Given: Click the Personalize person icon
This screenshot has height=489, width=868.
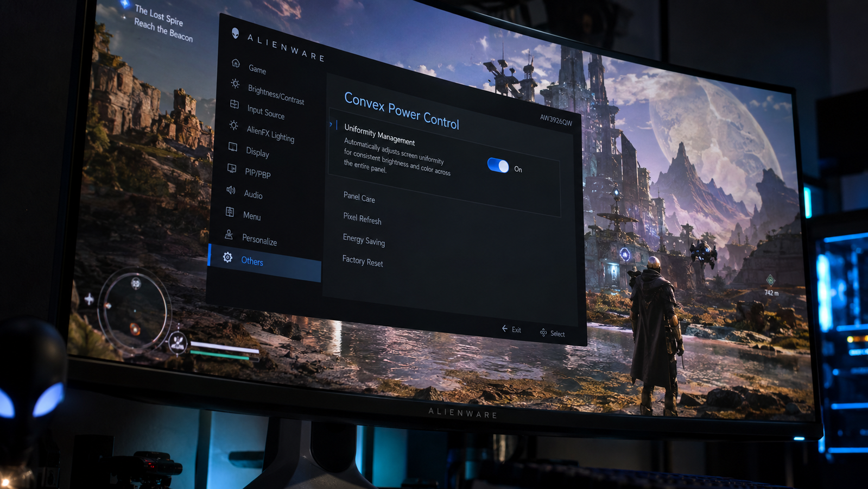Looking at the screenshot, I should coord(229,234).
